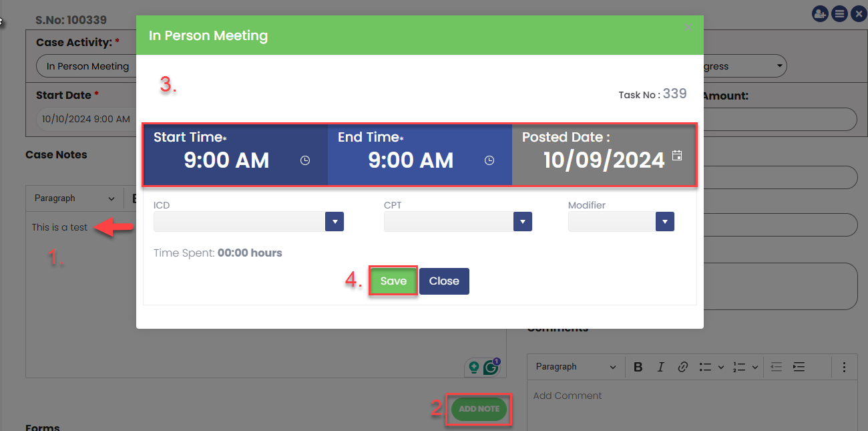Screen dimensions: 868x431
Task: Toggle italic in the Comments editor
Action: tap(660, 367)
